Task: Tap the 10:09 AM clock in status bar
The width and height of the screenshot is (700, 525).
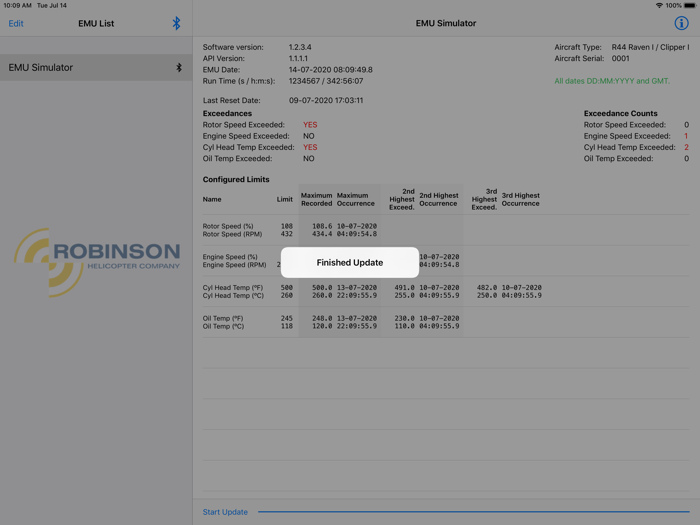Action: pos(17,5)
